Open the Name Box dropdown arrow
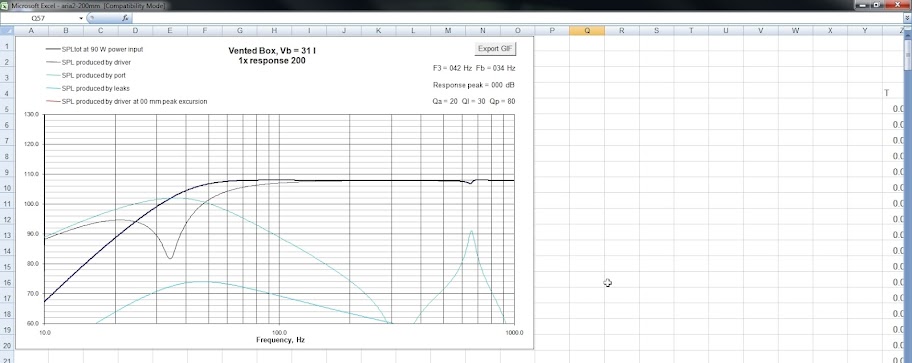912x363 pixels. point(81,19)
